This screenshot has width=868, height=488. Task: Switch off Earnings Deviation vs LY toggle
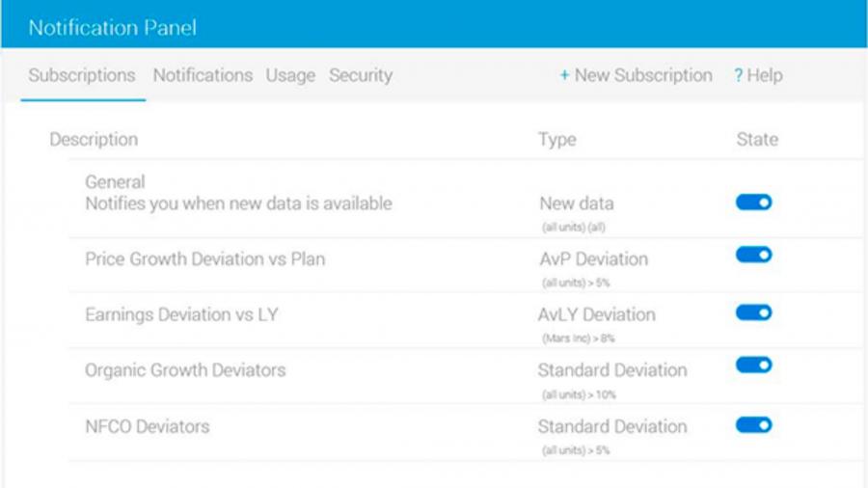[753, 312]
